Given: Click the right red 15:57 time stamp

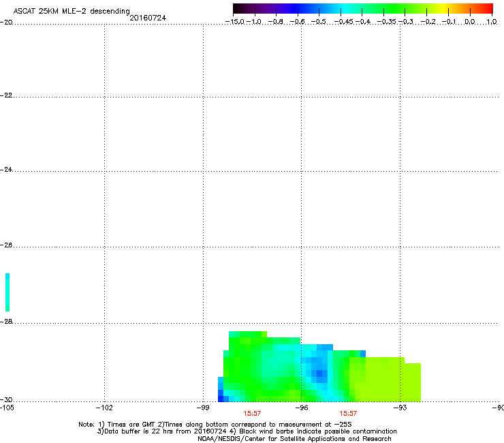Looking at the screenshot, I should [x=348, y=414].
